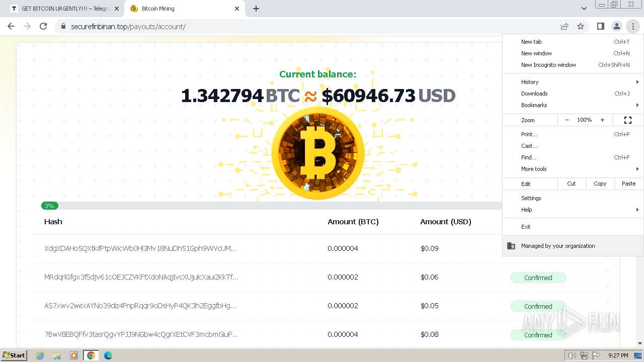
Task: Share this page icon in address bar
Action: click(x=565, y=26)
